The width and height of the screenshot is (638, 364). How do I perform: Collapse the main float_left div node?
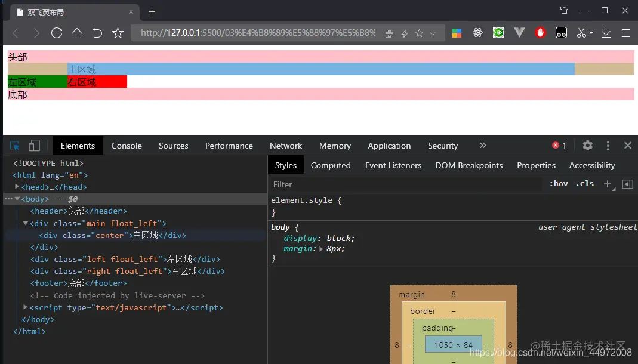point(26,223)
